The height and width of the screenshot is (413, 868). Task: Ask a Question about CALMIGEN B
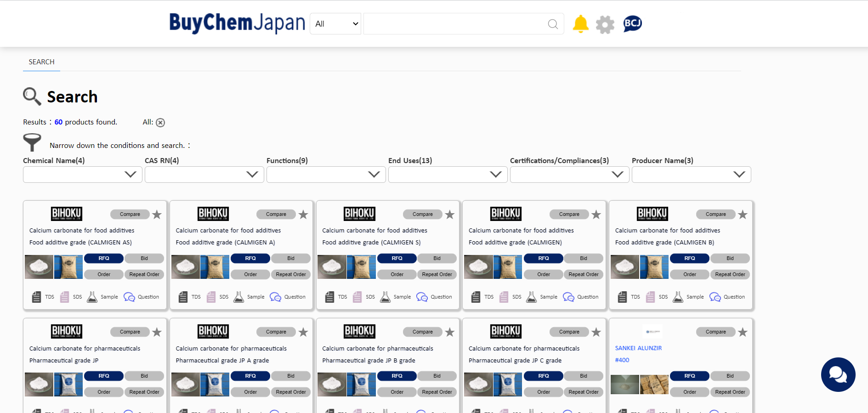(715, 297)
